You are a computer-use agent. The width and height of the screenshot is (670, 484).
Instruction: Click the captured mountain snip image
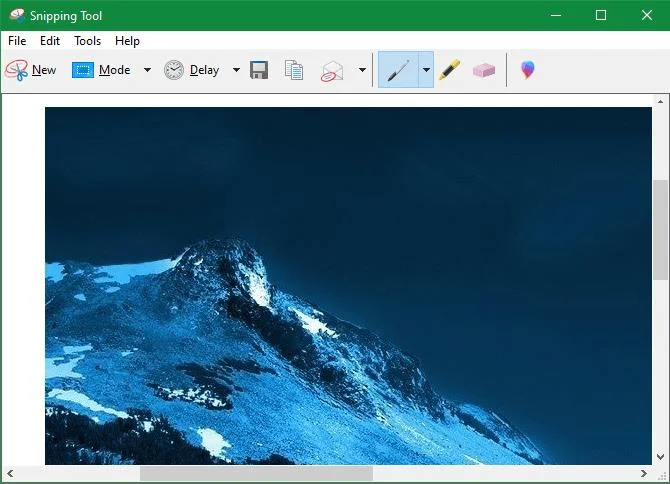[348, 286]
